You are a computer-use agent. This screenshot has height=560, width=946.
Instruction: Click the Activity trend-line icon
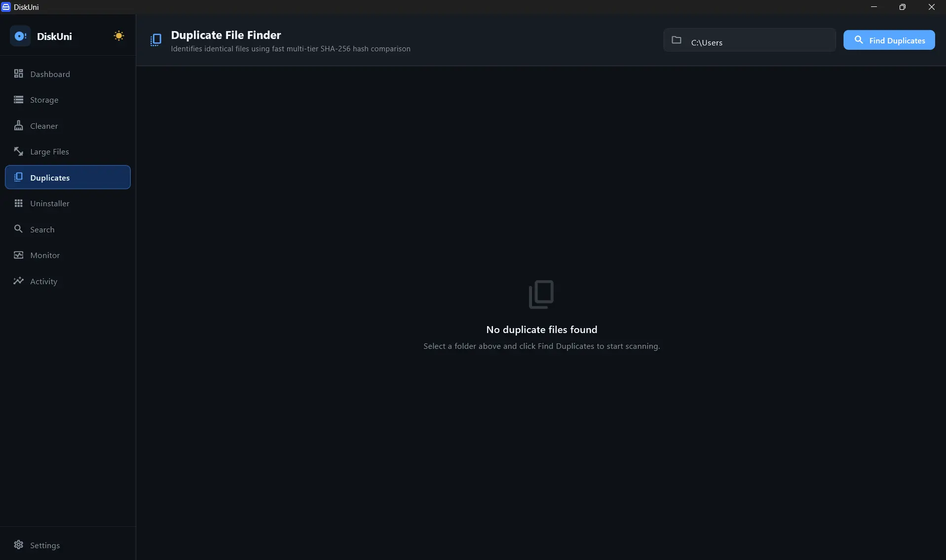(x=19, y=281)
